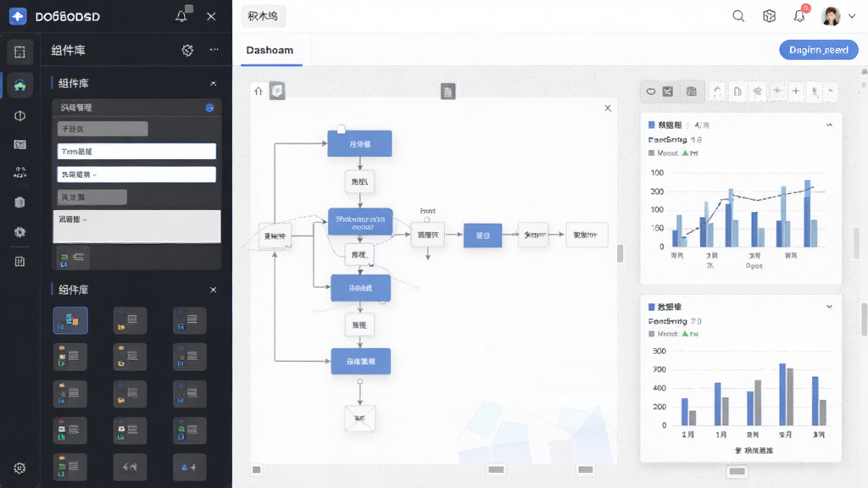Open the user avatar dropdown arrow
The height and width of the screenshot is (488, 868).
point(852,16)
